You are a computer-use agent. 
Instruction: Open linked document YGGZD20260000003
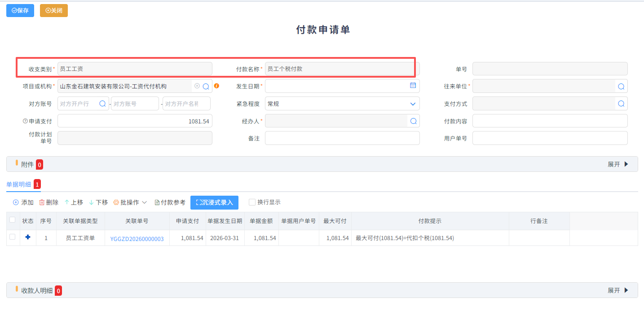point(137,239)
